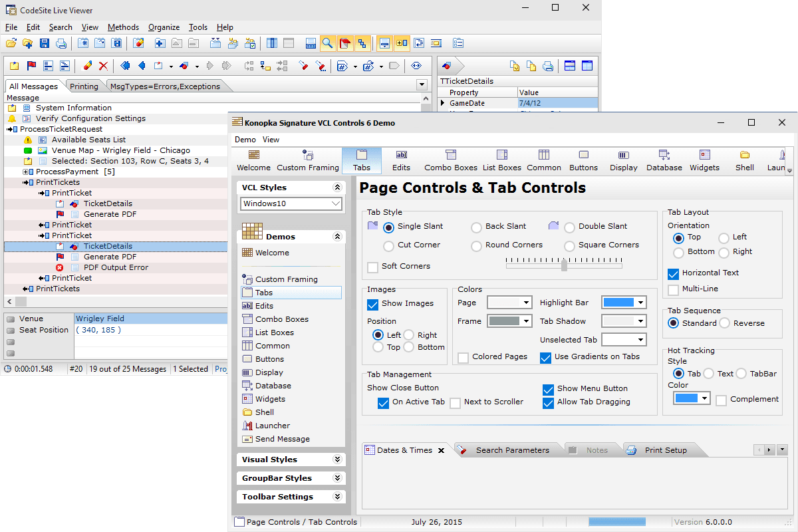This screenshot has height=532, width=798.
Task: Open Edits page from the Konopka toolbar
Action: click(402, 161)
